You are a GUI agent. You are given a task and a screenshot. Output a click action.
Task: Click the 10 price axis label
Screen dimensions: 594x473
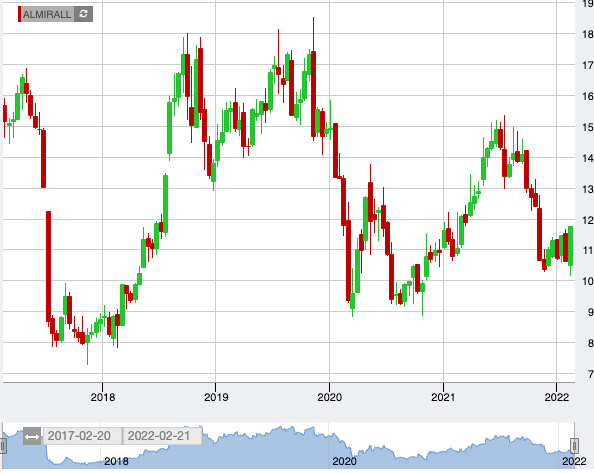pyautogui.click(x=588, y=281)
